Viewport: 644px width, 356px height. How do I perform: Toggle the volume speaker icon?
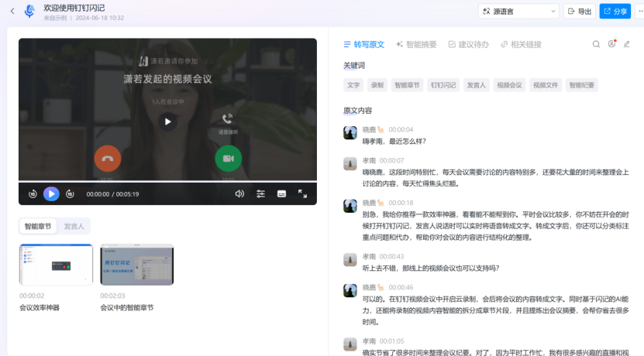point(239,193)
